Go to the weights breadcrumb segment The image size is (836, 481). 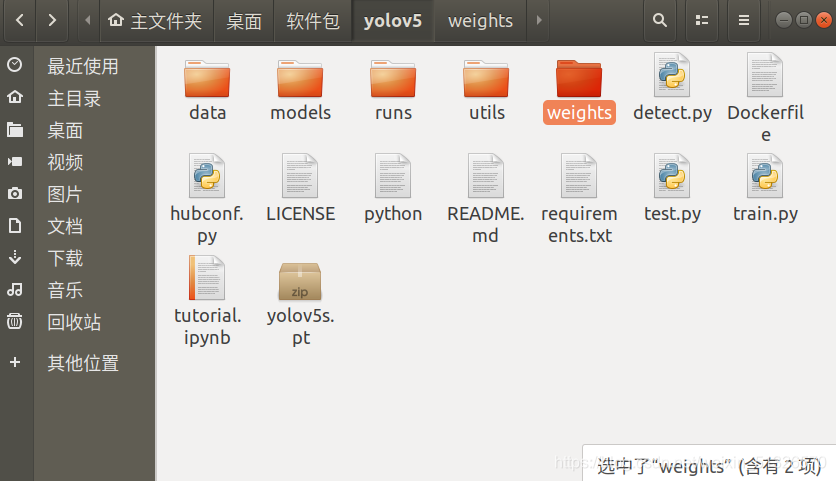click(x=480, y=21)
